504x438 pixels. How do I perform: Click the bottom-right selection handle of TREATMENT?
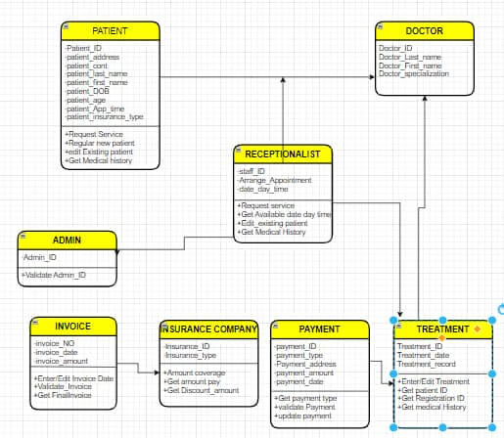492,427
